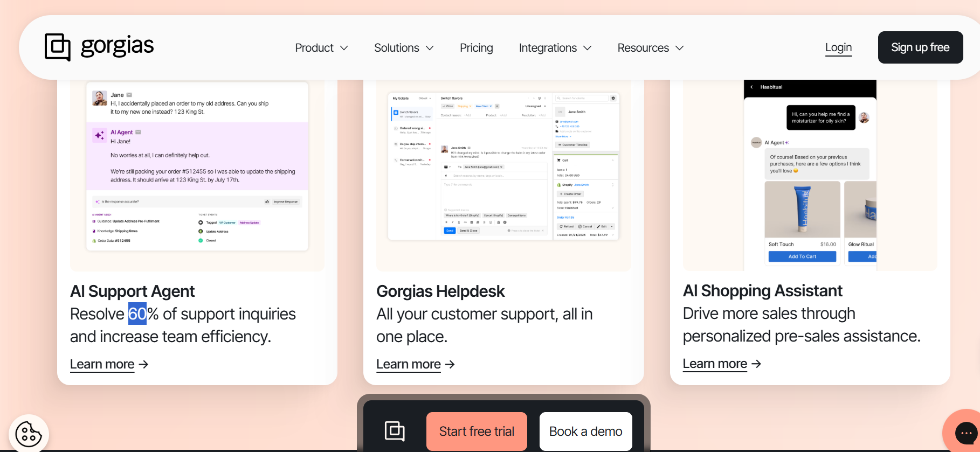Follow Learn more under Gorgias Helpdesk

[x=409, y=364]
